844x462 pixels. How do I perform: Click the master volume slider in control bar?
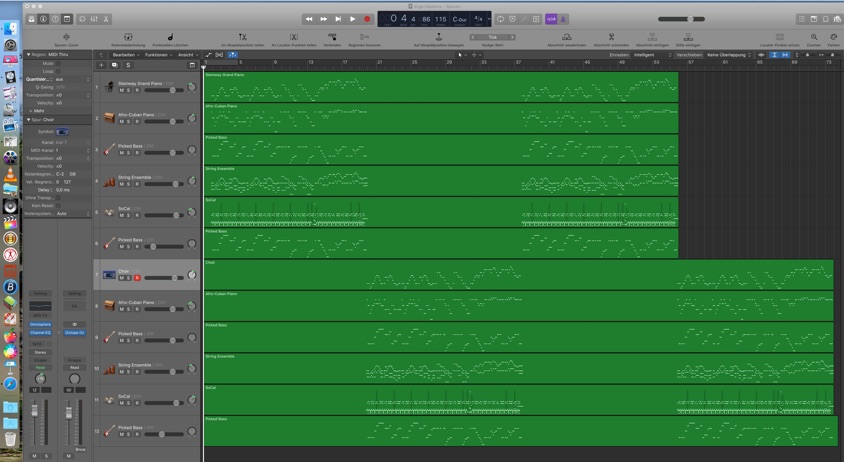pos(681,19)
